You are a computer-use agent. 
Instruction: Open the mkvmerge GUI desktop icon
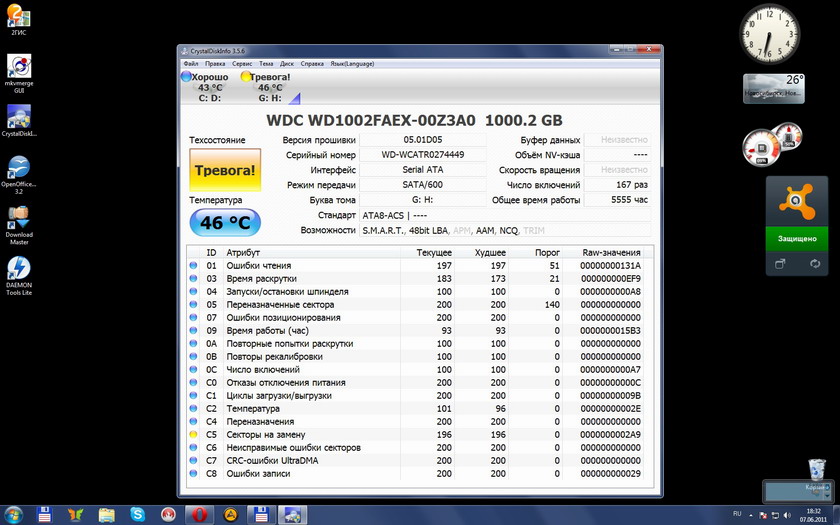pos(19,72)
